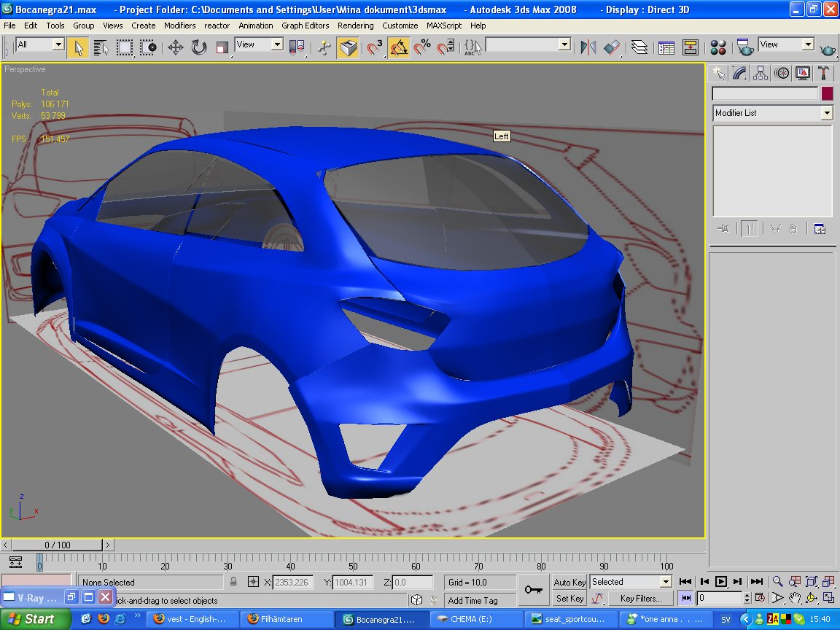Open the Modifiers menu
840x630 pixels.
click(179, 26)
